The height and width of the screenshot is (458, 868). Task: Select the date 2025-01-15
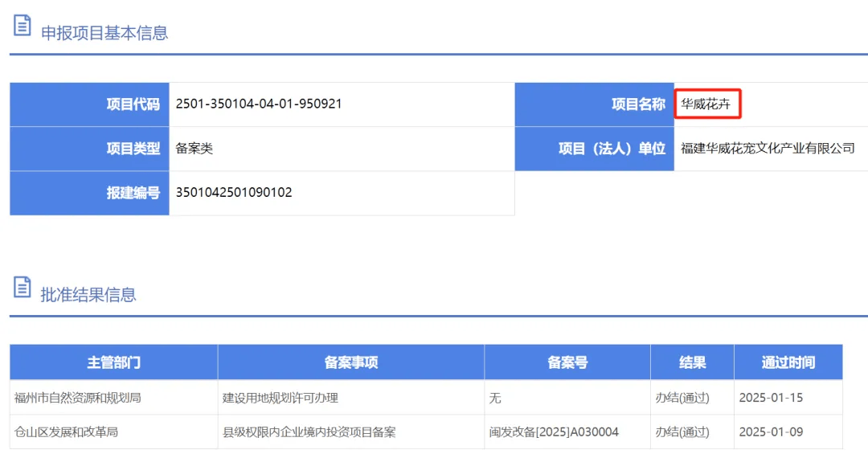pyautogui.click(x=771, y=398)
